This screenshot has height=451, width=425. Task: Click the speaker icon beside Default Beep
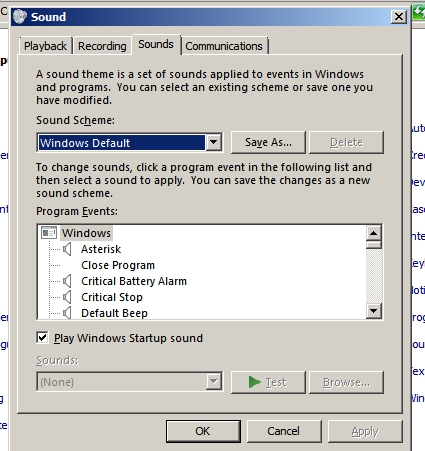[67, 313]
